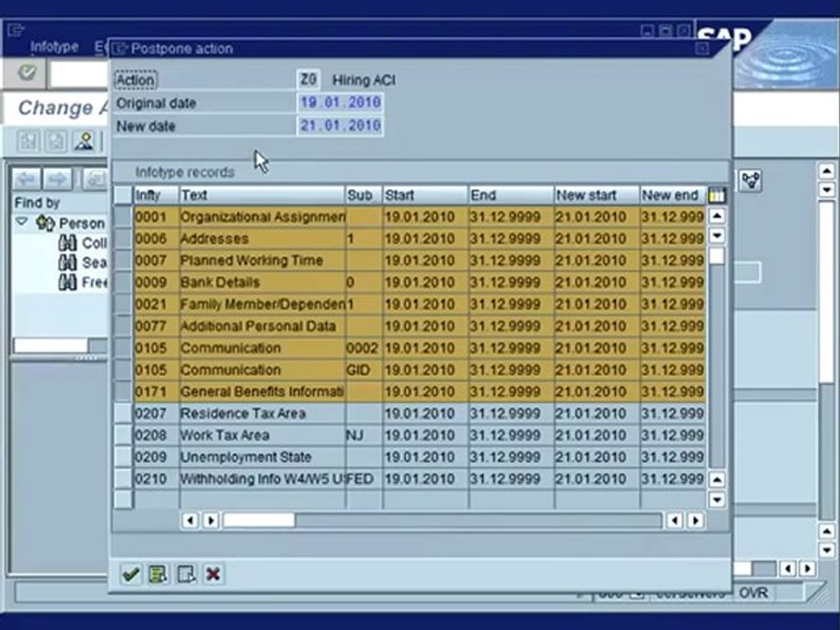Image resolution: width=840 pixels, height=630 pixels.
Task: Collapse the Person tree node
Action: [x=21, y=221]
